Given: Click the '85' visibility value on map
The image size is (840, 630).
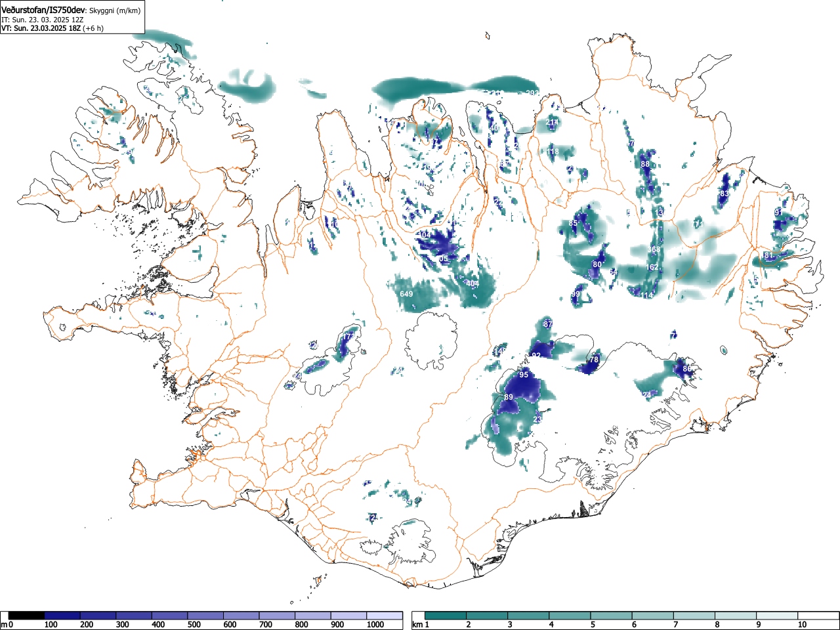Looking at the screenshot, I should click(x=573, y=223).
